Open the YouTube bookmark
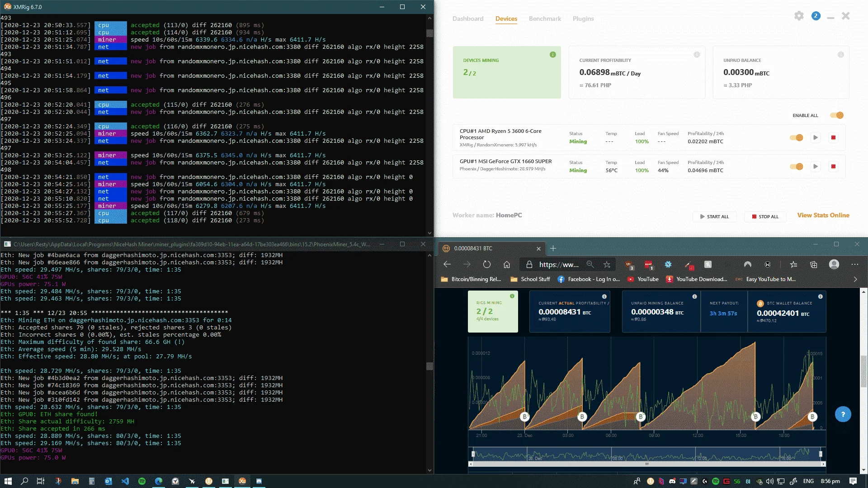This screenshot has height=488, width=868. pos(643,279)
